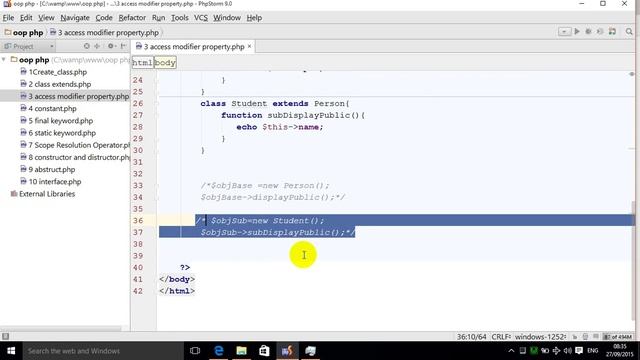
Task: Select 8 constructor and distructor file
Action: 75,157
